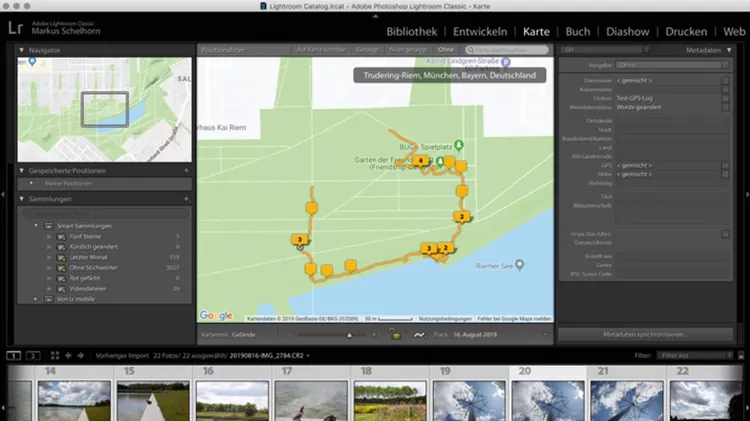Go forward with right arrow icon

click(x=80, y=355)
